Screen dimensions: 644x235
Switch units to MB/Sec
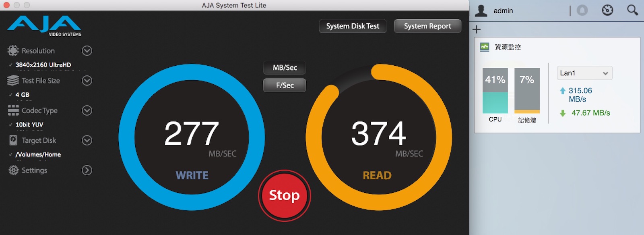pos(285,68)
